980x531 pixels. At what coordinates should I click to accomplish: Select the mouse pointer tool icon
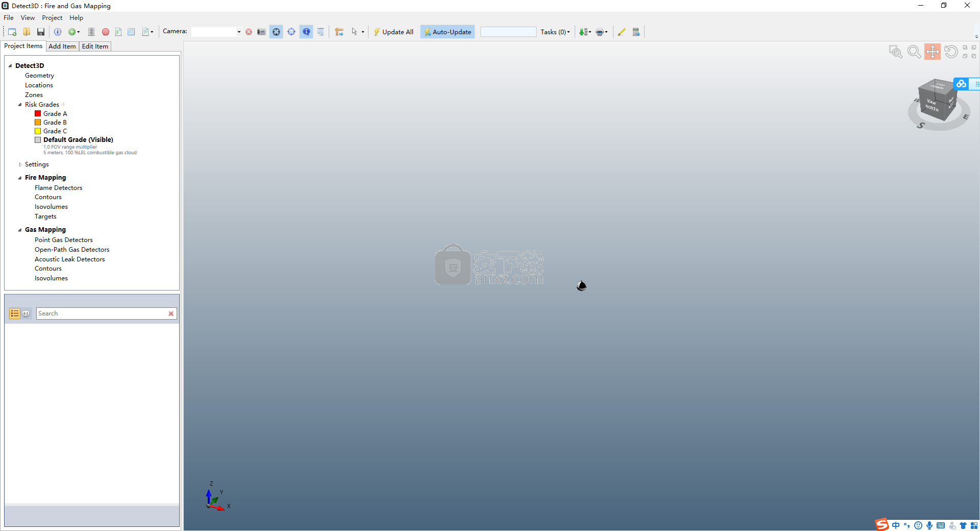pos(354,32)
